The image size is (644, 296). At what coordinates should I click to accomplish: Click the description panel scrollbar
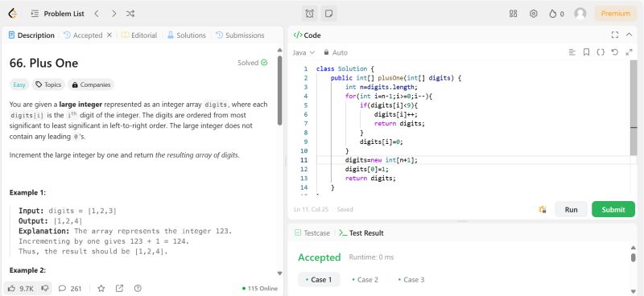coord(280,90)
